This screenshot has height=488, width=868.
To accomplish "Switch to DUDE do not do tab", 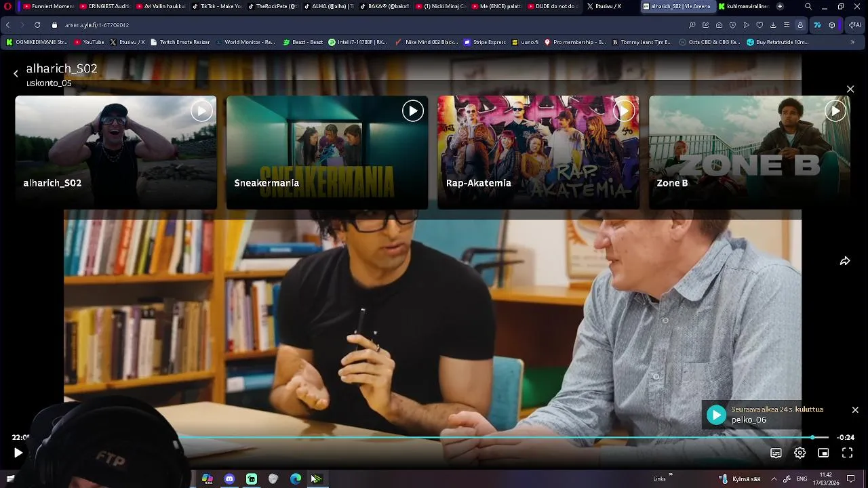I will 551,6.
